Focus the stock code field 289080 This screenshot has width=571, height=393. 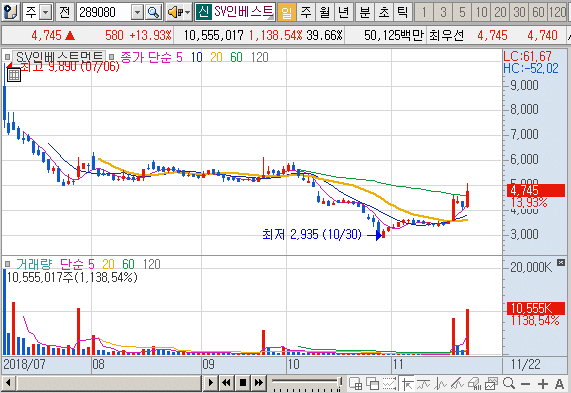(103, 12)
